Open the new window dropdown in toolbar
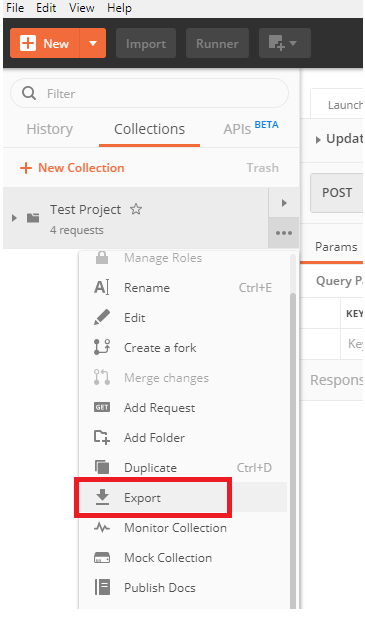The width and height of the screenshot is (365, 625). [x=285, y=43]
